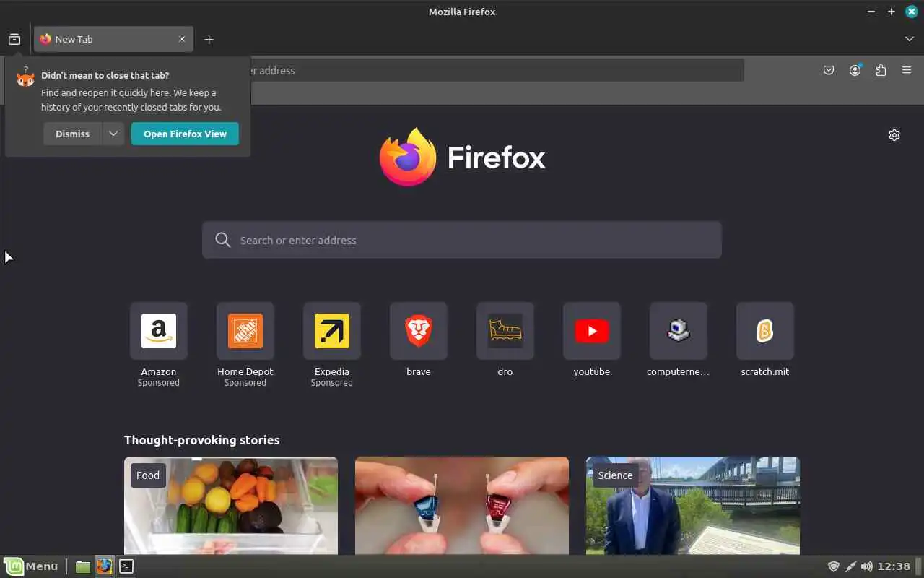Open the Food story thumbnail

click(231, 506)
